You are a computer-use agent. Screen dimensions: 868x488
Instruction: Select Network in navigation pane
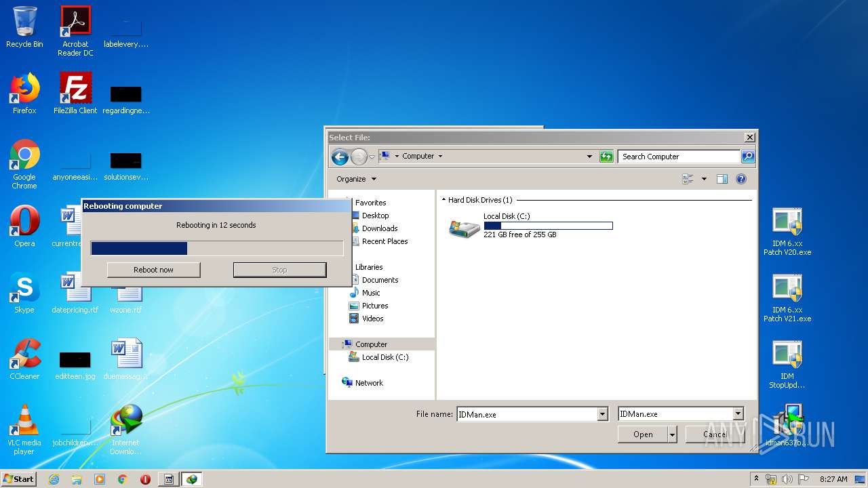tap(369, 383)
